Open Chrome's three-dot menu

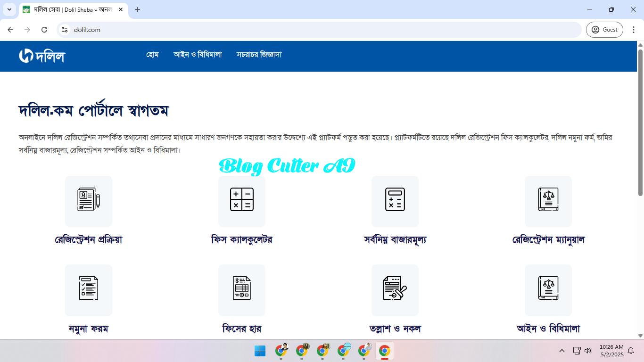point(634,30)
